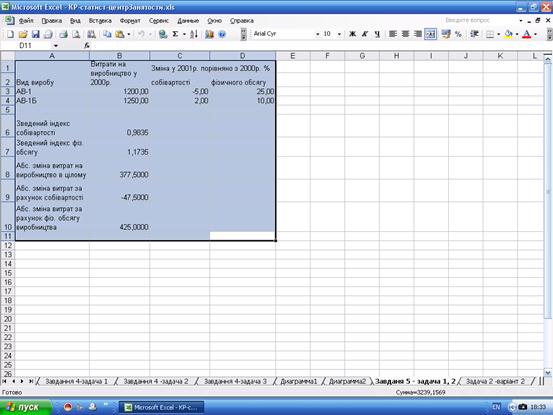Click the vertical scrollbar down arrow

tap(548, 372)
